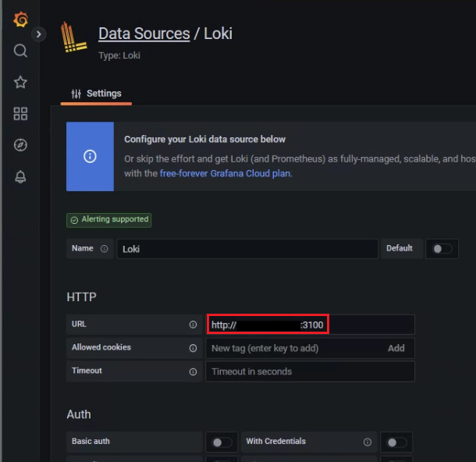The width and height of the screenshot is (476, 462).
Task: Click the Allowed cookies info icon
Action: (193, 348)
